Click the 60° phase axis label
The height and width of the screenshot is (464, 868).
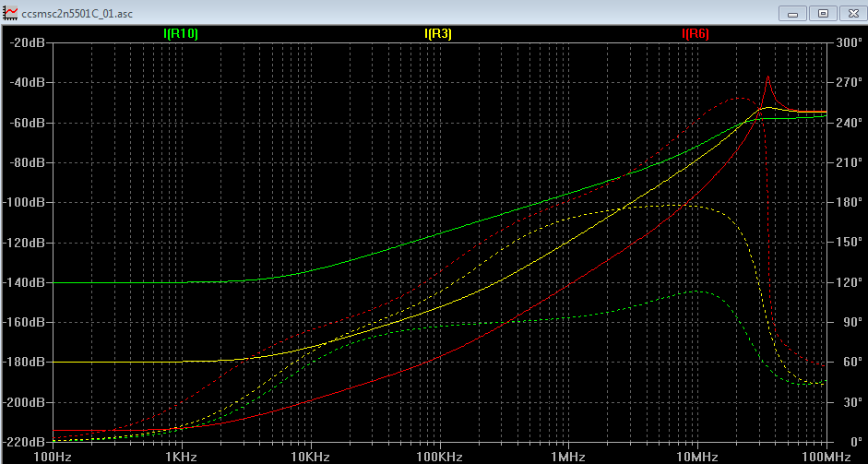[x=851, y=363]
